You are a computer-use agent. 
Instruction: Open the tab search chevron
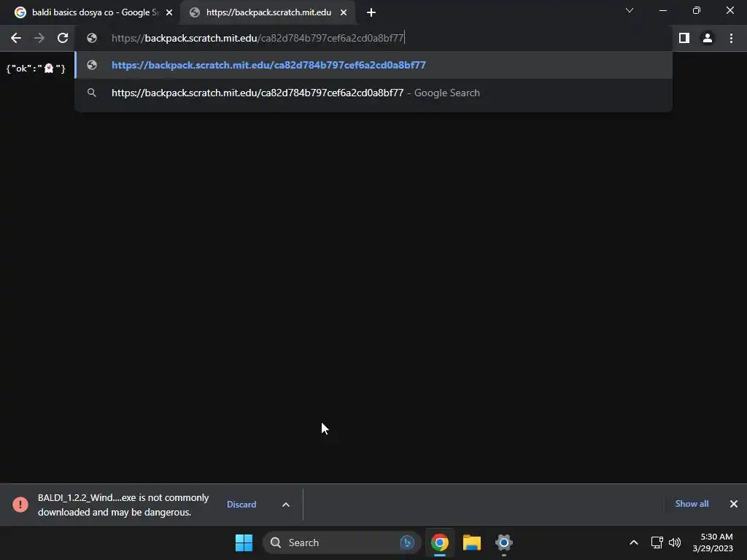pyautogui.click(x=630, y=10)
